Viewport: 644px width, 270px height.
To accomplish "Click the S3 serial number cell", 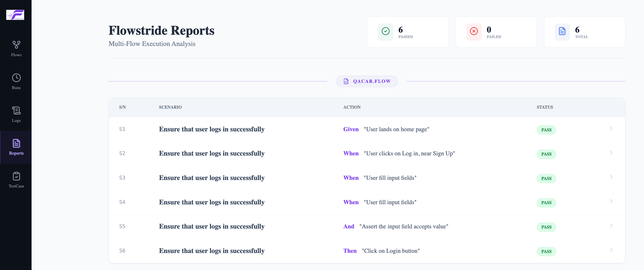I will pos(122,178).
